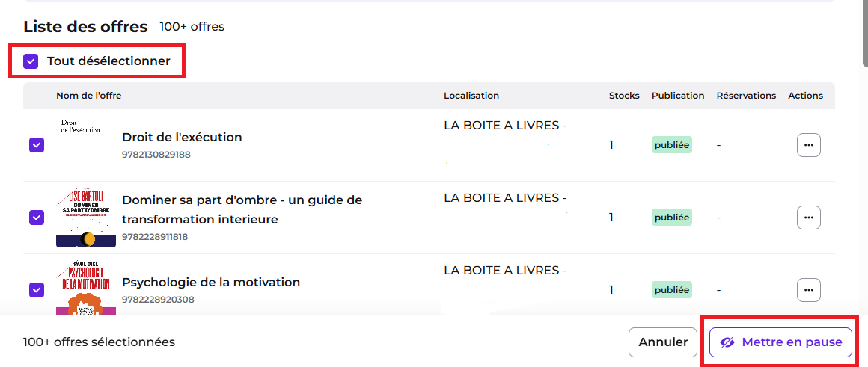The image size is (868, 367).
Task: Click the Paul Diel book cover thumbnail
Action: coord(86,288)
